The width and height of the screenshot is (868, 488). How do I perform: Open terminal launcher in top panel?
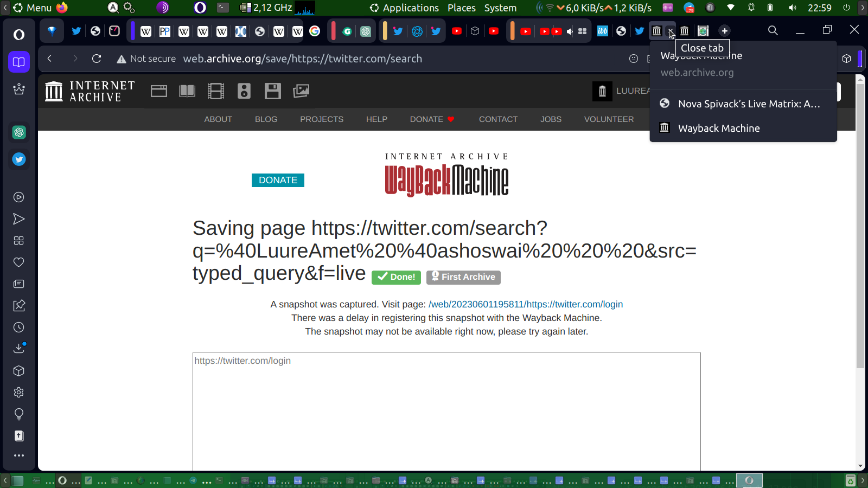[x=223, y=8]
